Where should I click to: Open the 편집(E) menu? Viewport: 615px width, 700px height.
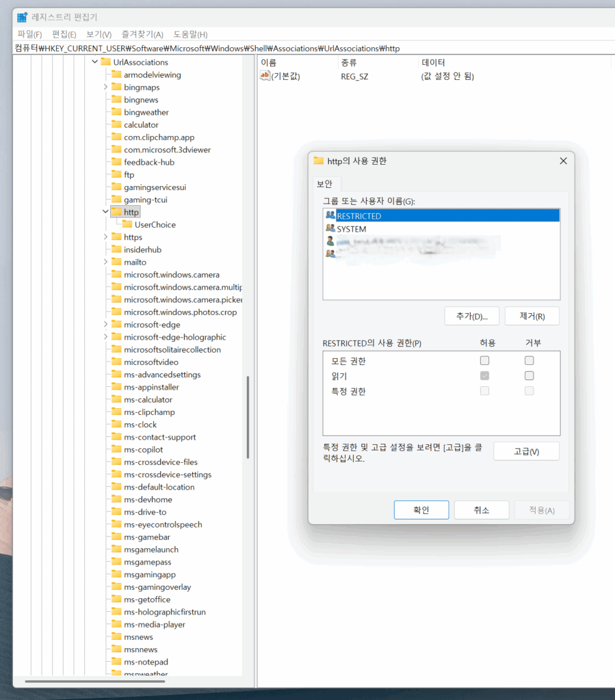[64, 34]
